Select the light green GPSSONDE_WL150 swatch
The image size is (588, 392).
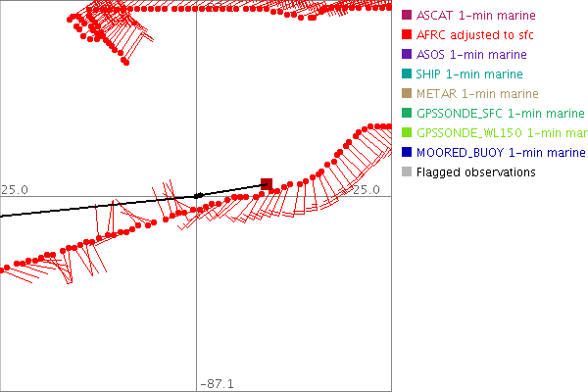point(407,133)
